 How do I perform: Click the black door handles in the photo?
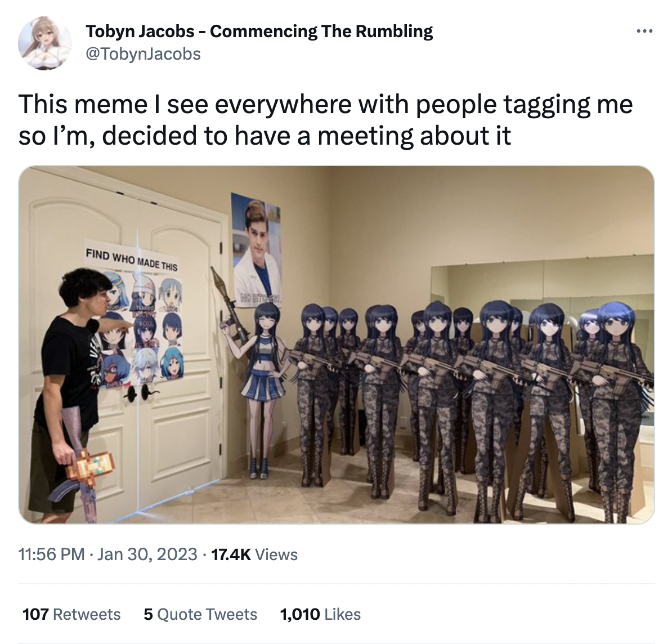tap(138, 392)
